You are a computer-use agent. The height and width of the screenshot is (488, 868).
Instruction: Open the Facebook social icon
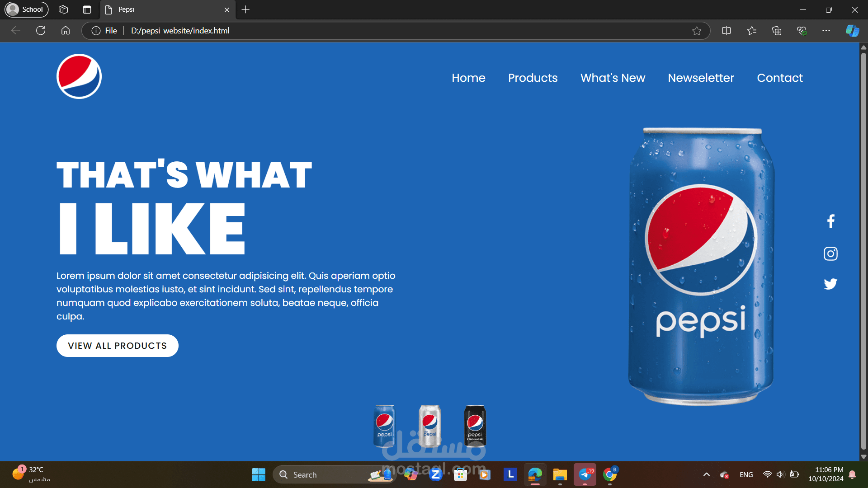[830, 221]
